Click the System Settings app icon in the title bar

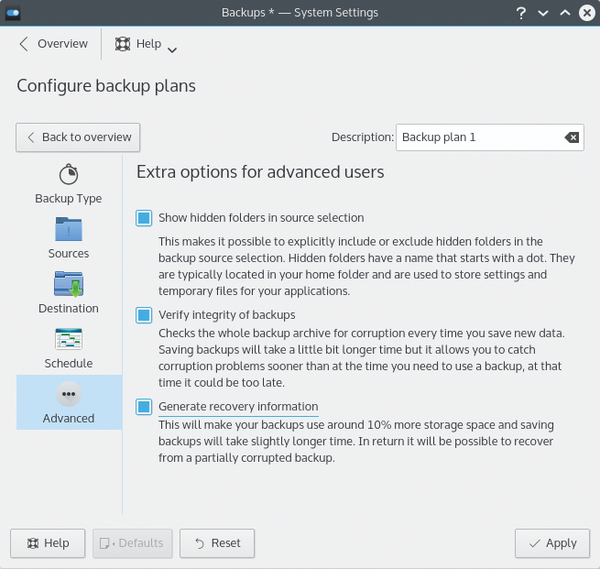click(x=13, y=13)
